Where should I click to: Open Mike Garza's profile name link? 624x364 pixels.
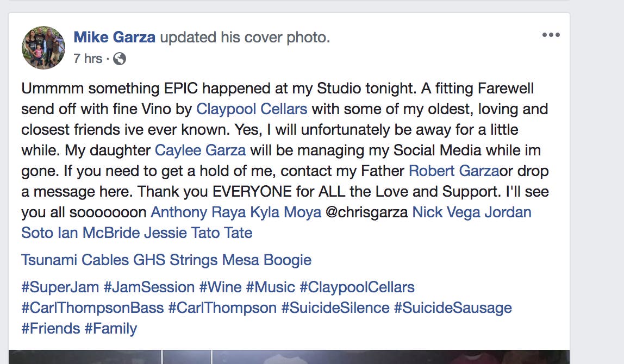[x=115, y=37]
